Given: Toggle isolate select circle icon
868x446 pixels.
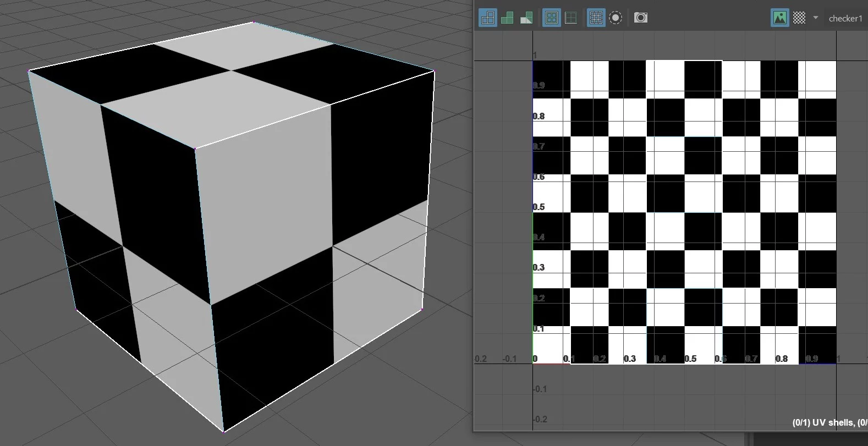Looking at the screenshot, I should click(x=616, y=18).
